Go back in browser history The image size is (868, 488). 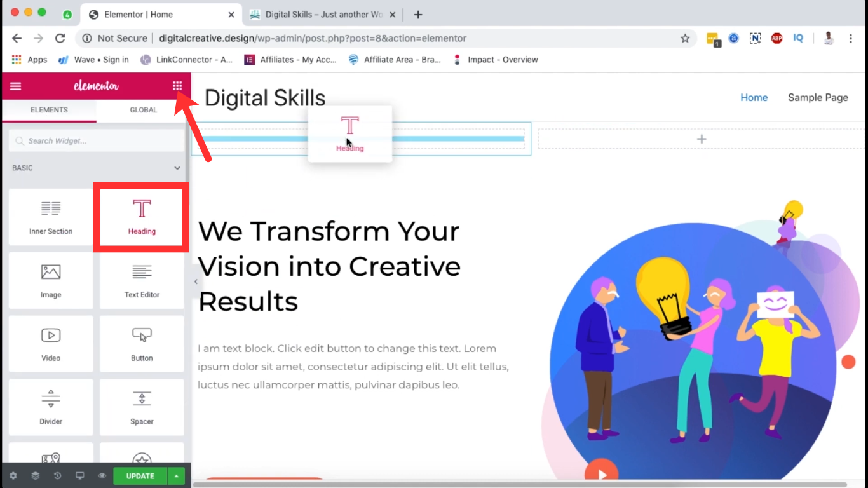[17, 38]
